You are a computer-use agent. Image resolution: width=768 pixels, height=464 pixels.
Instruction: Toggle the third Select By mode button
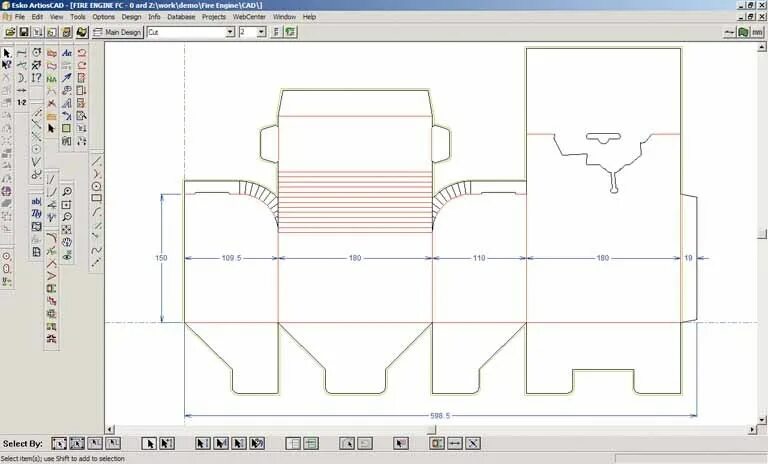[x=95, y=443]
